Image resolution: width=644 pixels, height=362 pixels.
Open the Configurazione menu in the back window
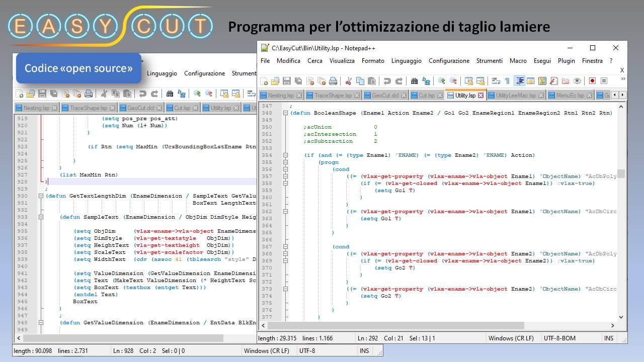click(x=204, y=73)
